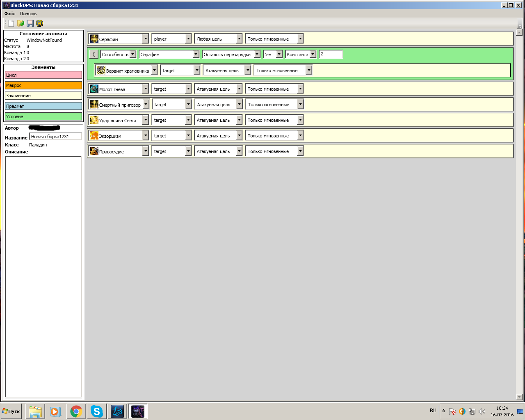Open the >= comparison operator dropdown
Image resolution: width=525 pixels, height=420 pixels.
pos(279,54)
